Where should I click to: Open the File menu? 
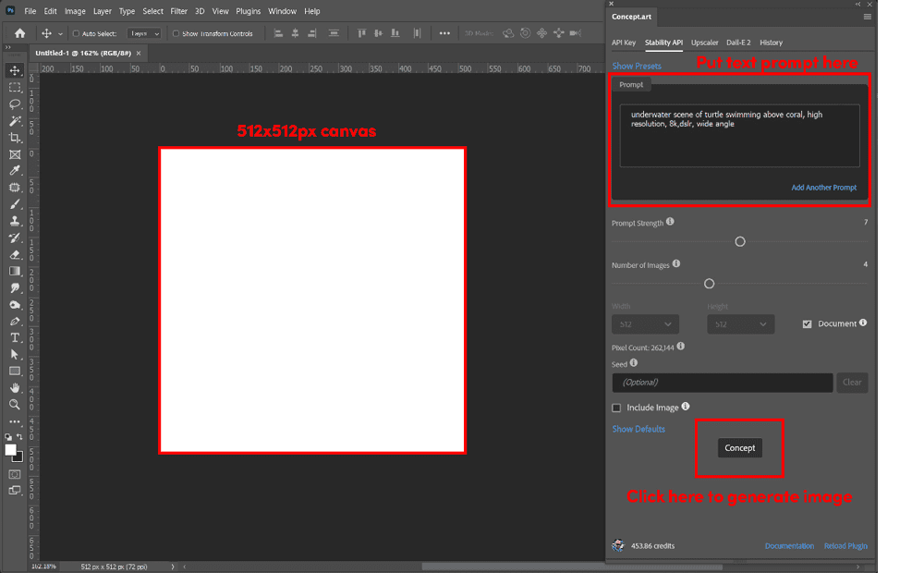[30, 11]
